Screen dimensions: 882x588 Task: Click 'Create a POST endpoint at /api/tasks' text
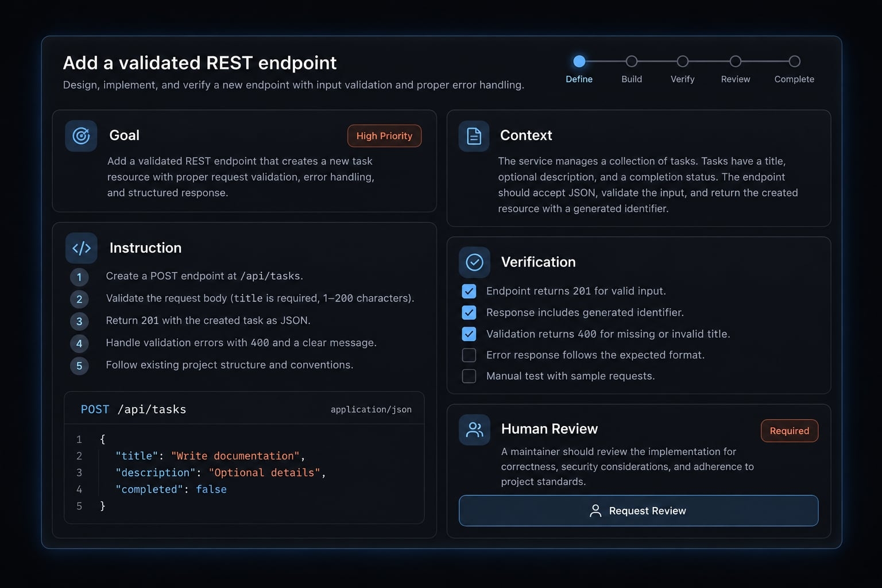204,276
